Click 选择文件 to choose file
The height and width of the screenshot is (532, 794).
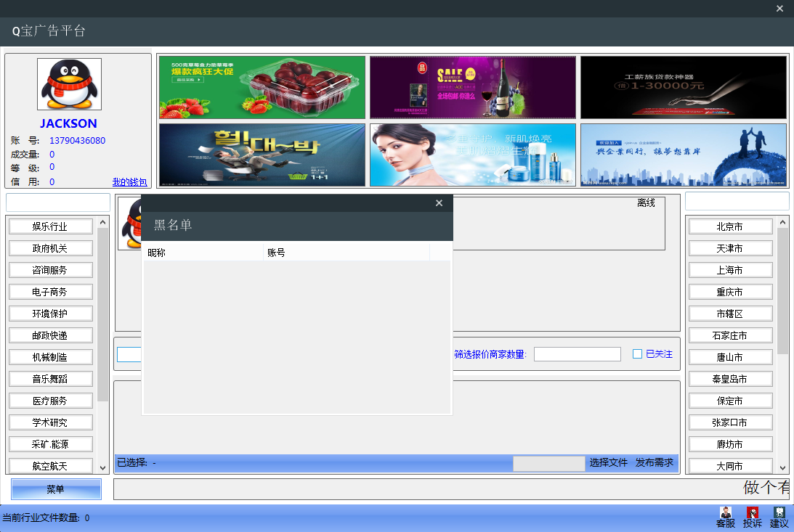(608, 462)
